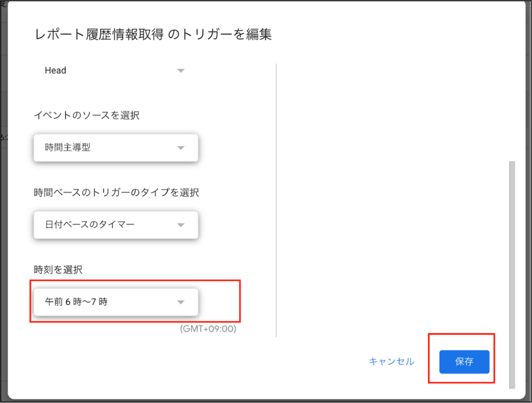Click the (GMT+09:00) timezone text
This screenshot has height=403, width=532.
[x=208, y=329]
